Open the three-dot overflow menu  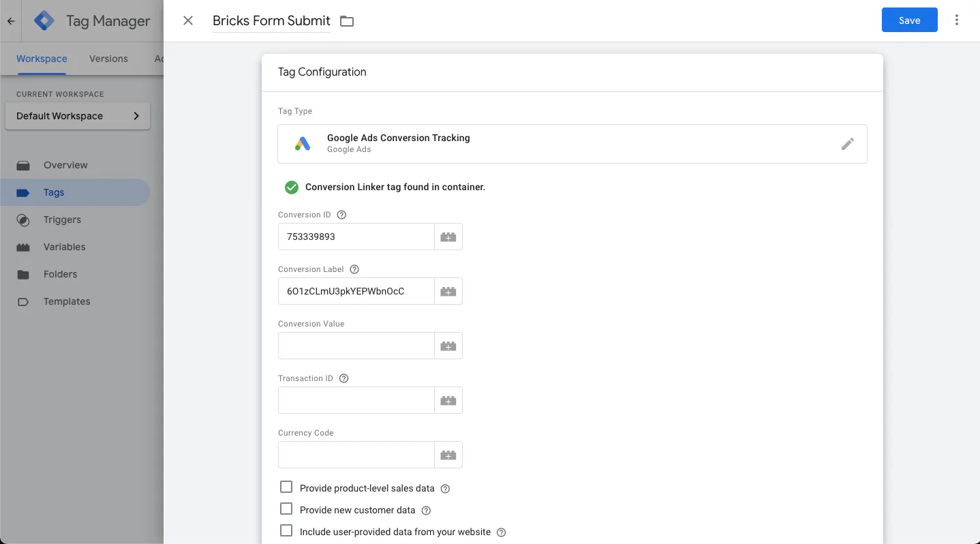click(x=957, y=20)
